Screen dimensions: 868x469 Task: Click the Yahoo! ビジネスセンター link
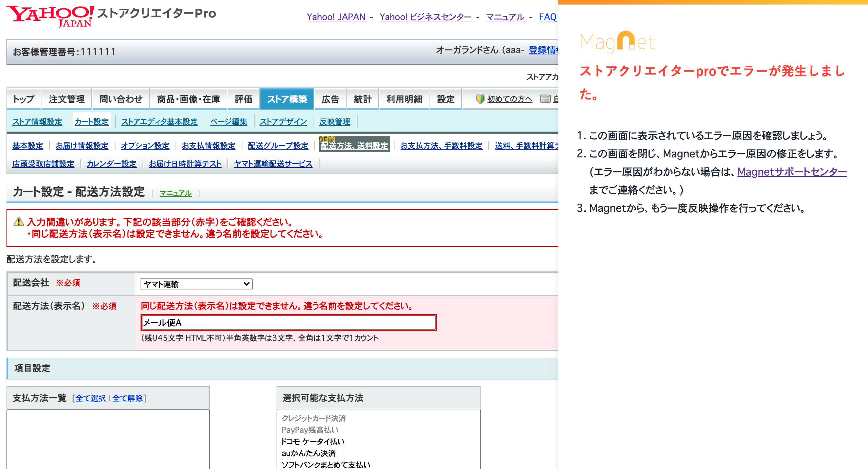pos(426,17)
